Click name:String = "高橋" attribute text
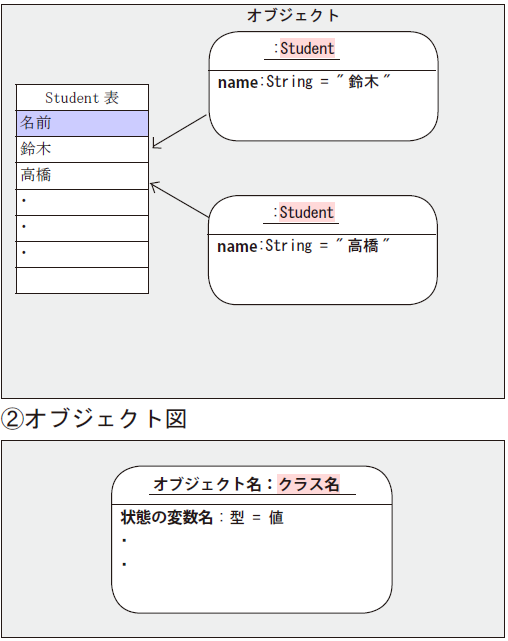This screenshot has width=508, height=641. (303, 246)
